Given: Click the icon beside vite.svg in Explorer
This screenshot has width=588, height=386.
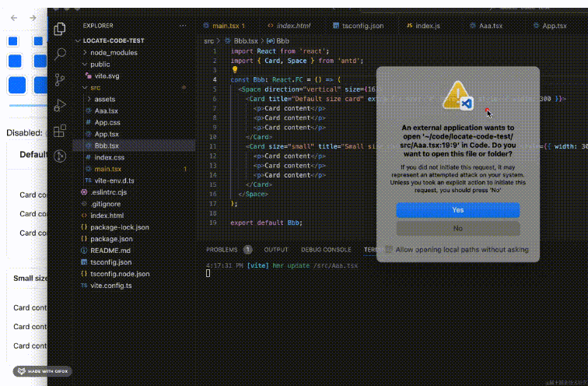Looking at the screenshot, I should (x=89, y=75).
